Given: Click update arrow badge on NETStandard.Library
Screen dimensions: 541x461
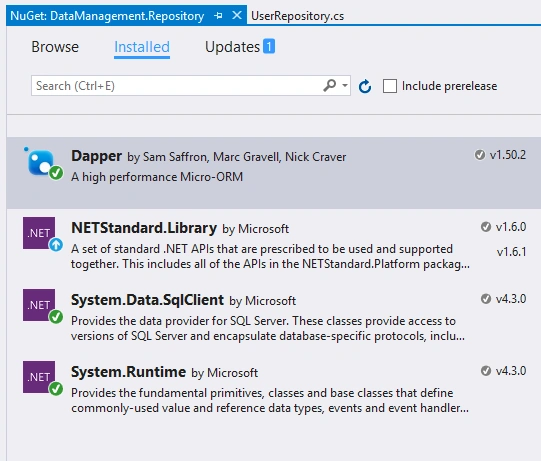Looking at the screenshot, I should click(56, 245).
